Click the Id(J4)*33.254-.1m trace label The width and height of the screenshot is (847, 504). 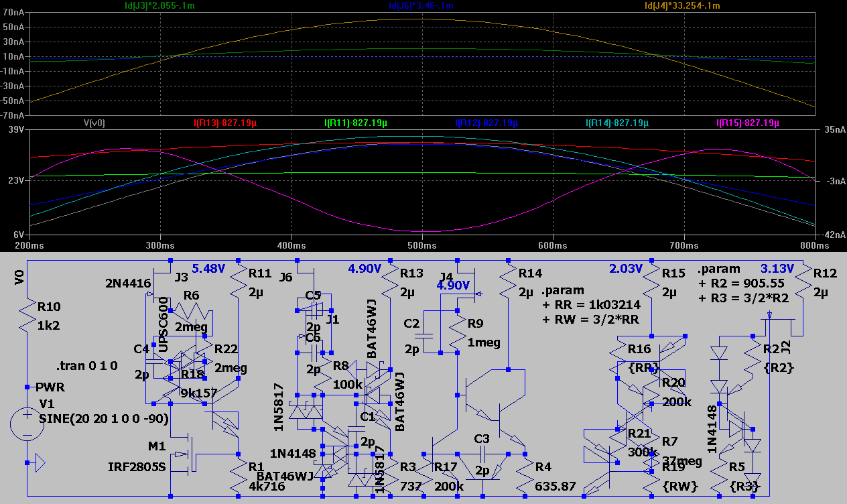(x=682, y=5)
